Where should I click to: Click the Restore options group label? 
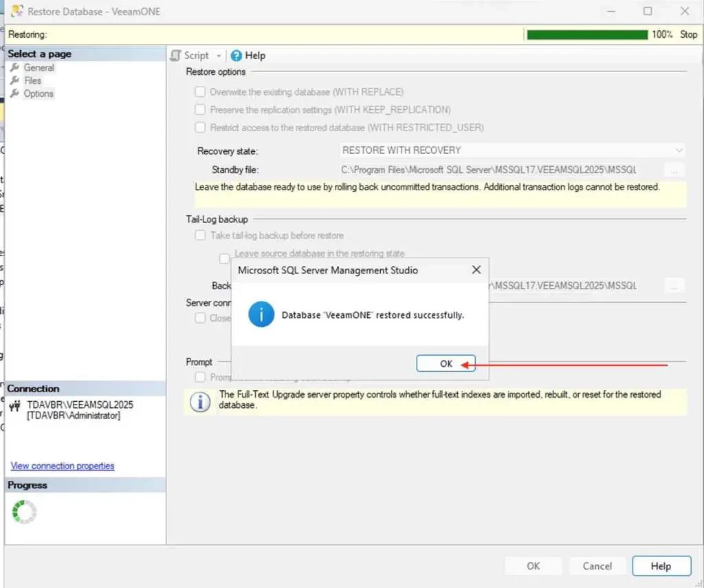coord(215,71)
